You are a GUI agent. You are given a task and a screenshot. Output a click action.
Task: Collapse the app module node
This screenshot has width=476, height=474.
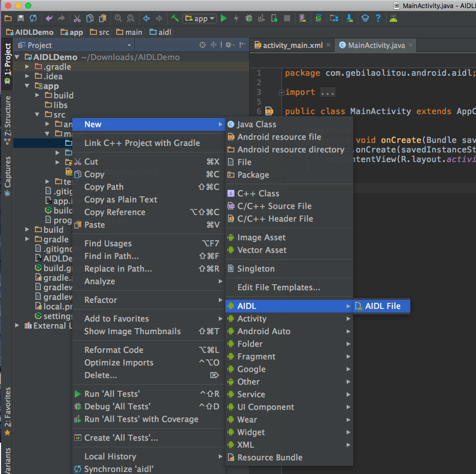27,86
